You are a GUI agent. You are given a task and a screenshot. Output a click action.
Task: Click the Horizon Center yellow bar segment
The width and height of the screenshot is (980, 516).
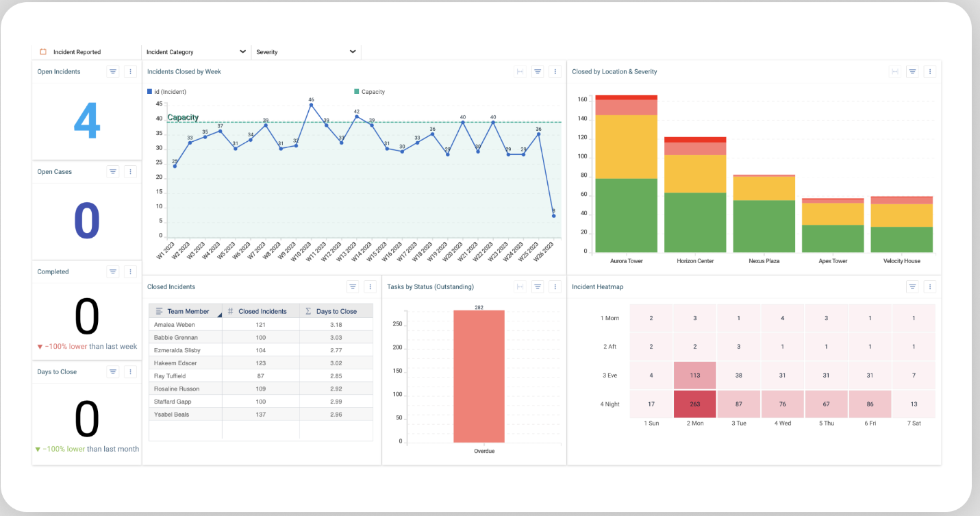pos(695,174)
